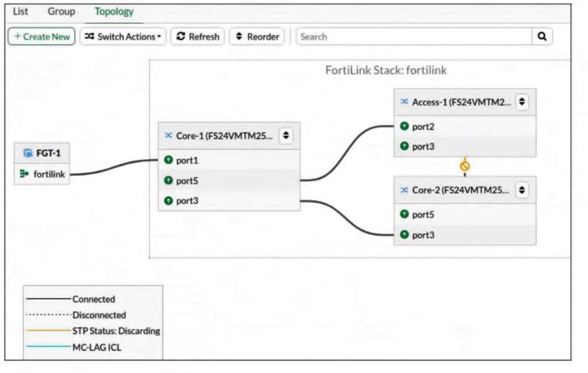Viewport: 588px width, 373px height.
Task: Click green status icon of Access-1 port2
Action: (404, 126)
